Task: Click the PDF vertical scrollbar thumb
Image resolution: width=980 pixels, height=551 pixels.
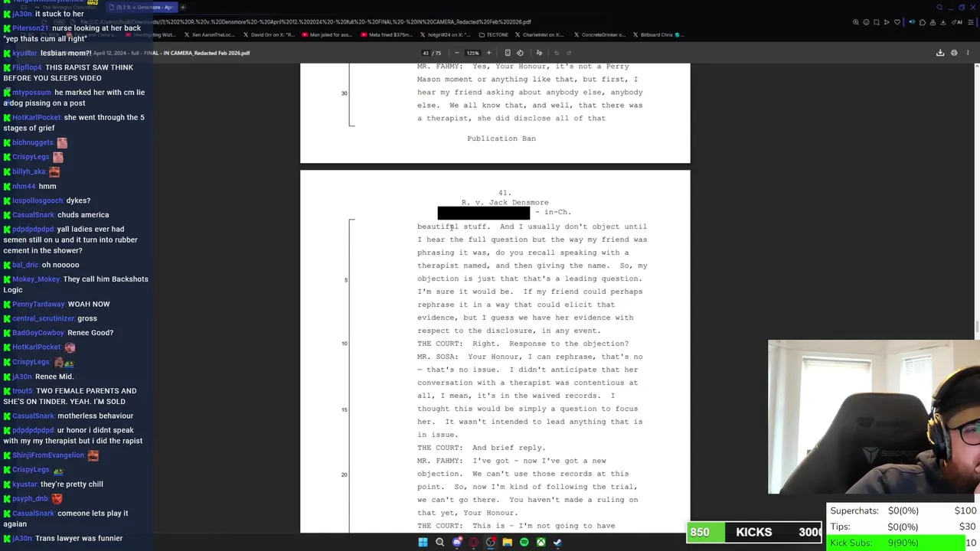Action: click(x=977, y=328)
